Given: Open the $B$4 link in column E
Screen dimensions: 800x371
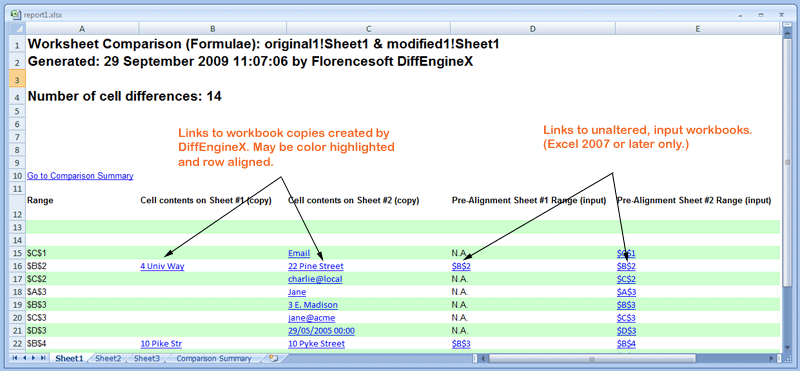Looking at the screenshot, I should click(x=627, y=343).
